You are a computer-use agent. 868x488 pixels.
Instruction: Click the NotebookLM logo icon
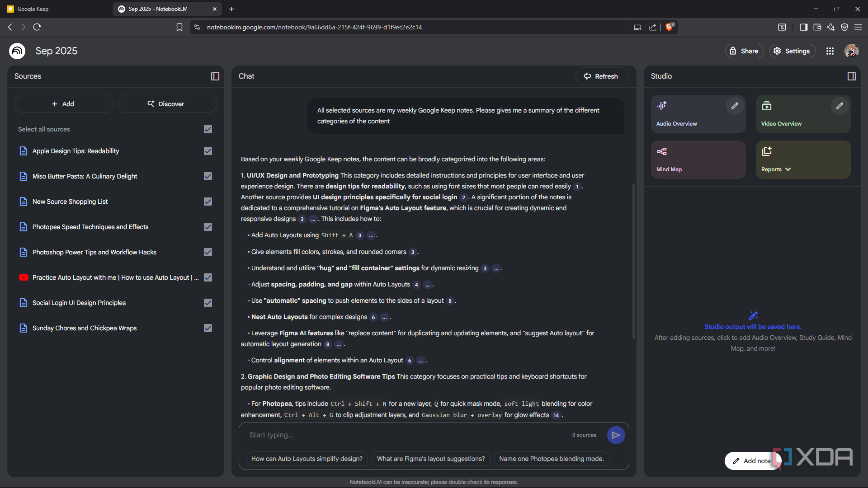click(17, 51)
